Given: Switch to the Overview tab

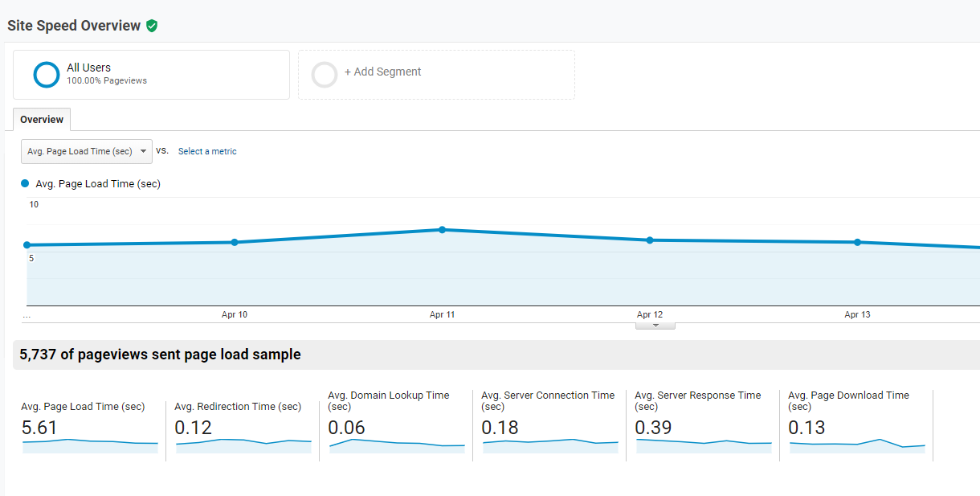Looking at the screenshot, I should click(42, 120).
